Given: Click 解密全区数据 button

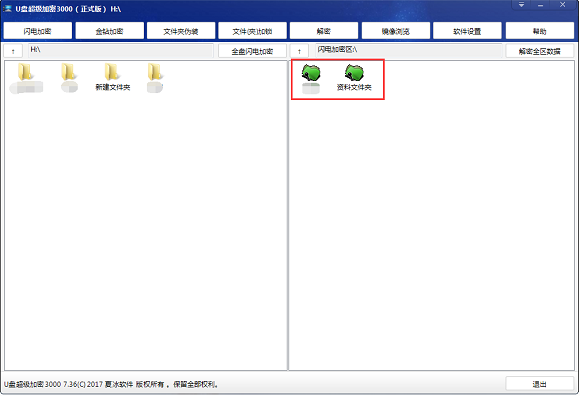Looking at the screenshot, I should pos(540,51).
